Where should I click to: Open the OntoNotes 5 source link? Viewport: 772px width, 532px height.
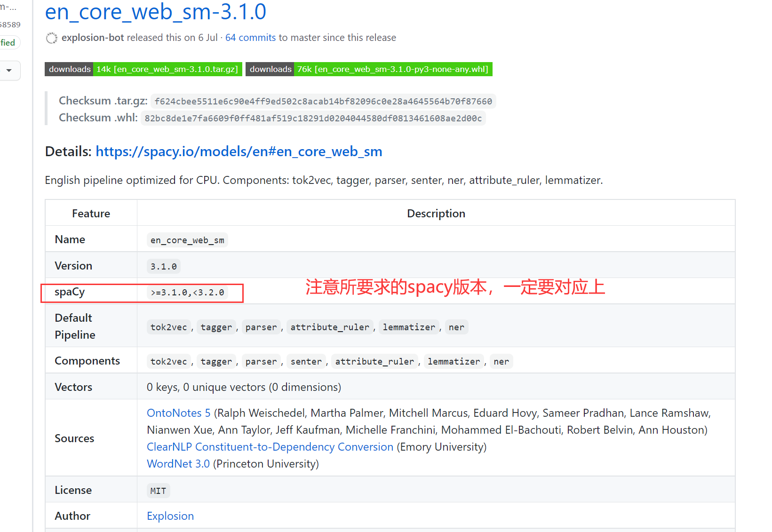tap(178, 413)
